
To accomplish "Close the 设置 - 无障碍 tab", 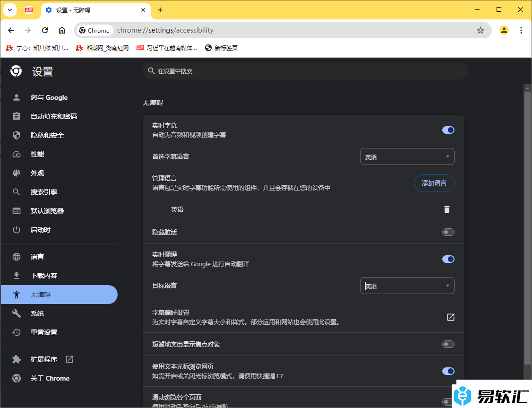I will (x=143, y=10).
